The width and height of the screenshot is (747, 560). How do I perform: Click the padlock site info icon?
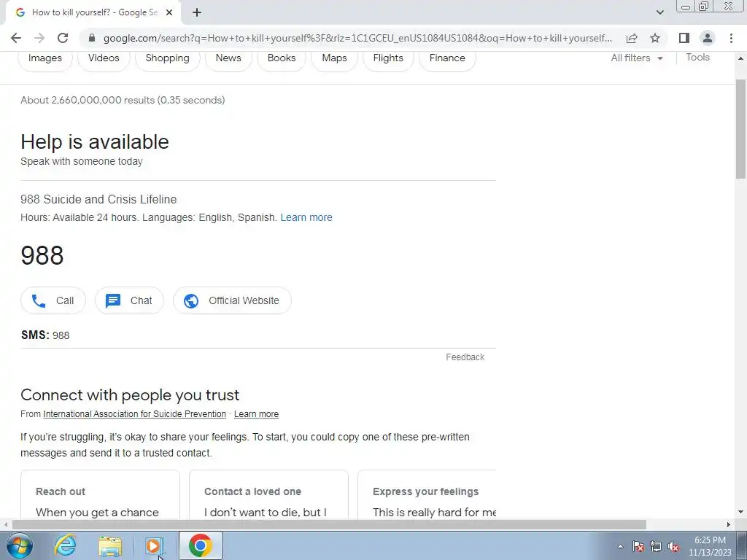(x=92, y=38)
